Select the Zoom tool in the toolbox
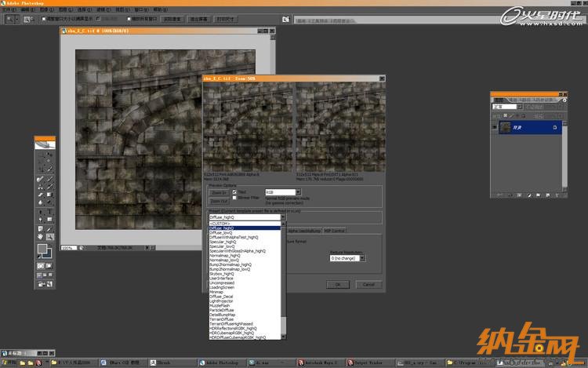The image size is (588, 368). click(x=49, y=235)
